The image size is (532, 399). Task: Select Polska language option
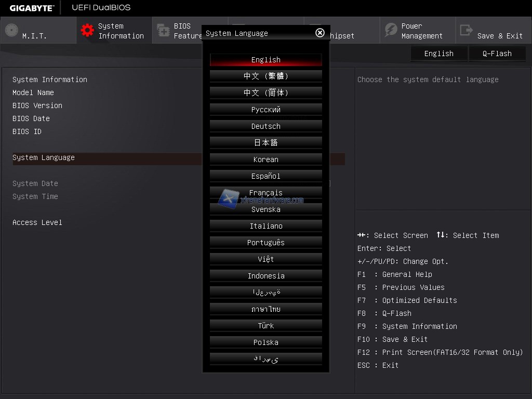click(x=265, y=342)
